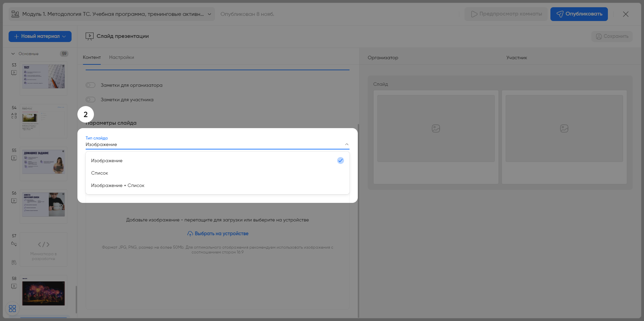This screenshot has width=644, height=321.
Task: Click the quiz type icon beside slide 54
Action: [x=14, y=116]
